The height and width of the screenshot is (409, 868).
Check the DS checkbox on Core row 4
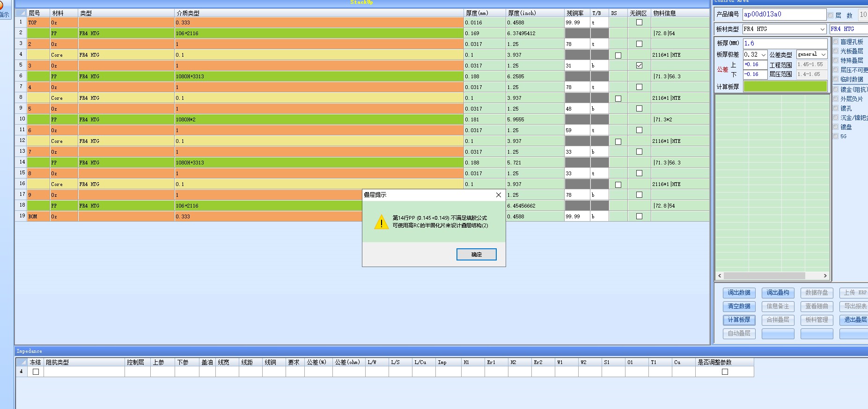pos(618,55)
